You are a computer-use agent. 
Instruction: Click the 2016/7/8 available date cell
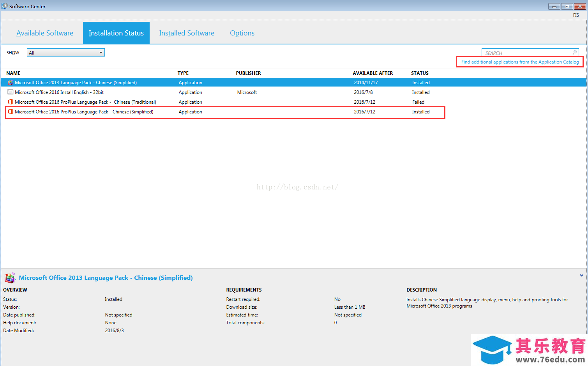pyautogui.click(x=363, y=92)
